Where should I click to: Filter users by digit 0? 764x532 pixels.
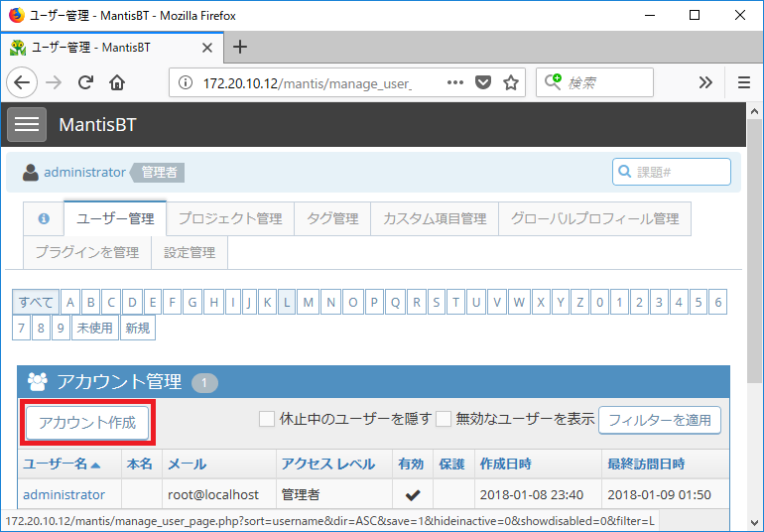600,302
